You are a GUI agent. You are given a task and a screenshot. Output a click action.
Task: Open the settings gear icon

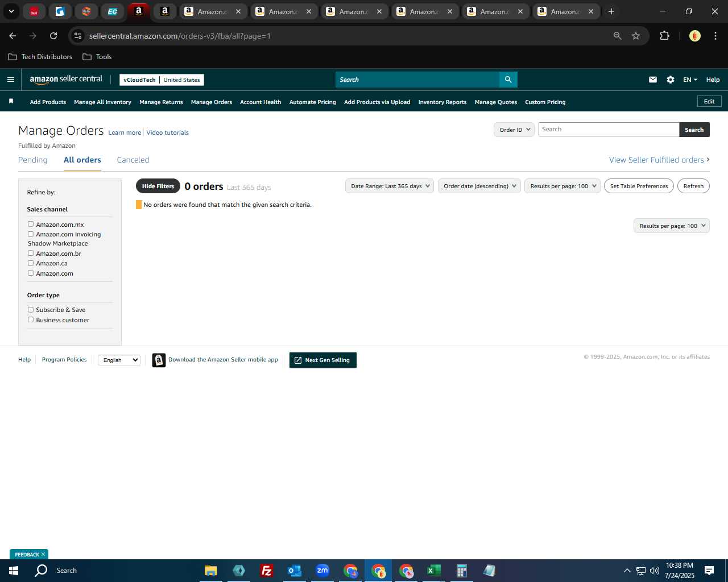[671, 80]
